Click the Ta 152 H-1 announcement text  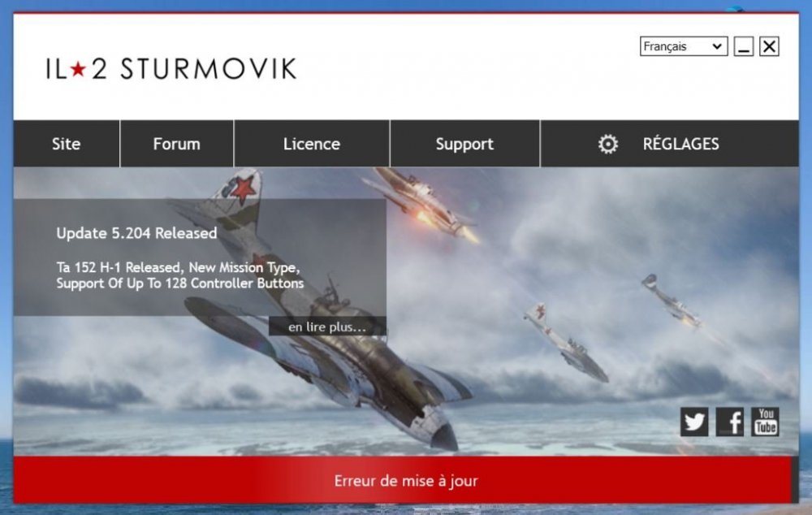pyautogui.click(x=179, y=275)
